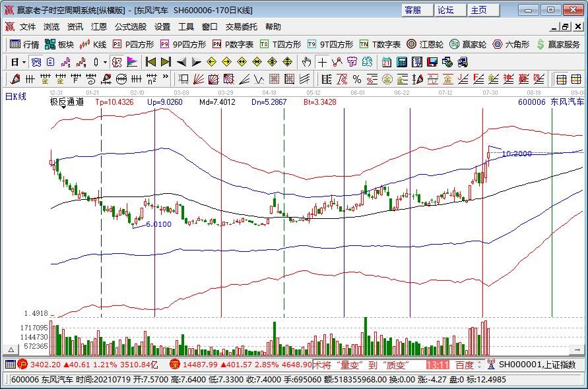Expand the 日 period dropdown arrow
Viewport: 588px width, 389px height.
(24, 62)
